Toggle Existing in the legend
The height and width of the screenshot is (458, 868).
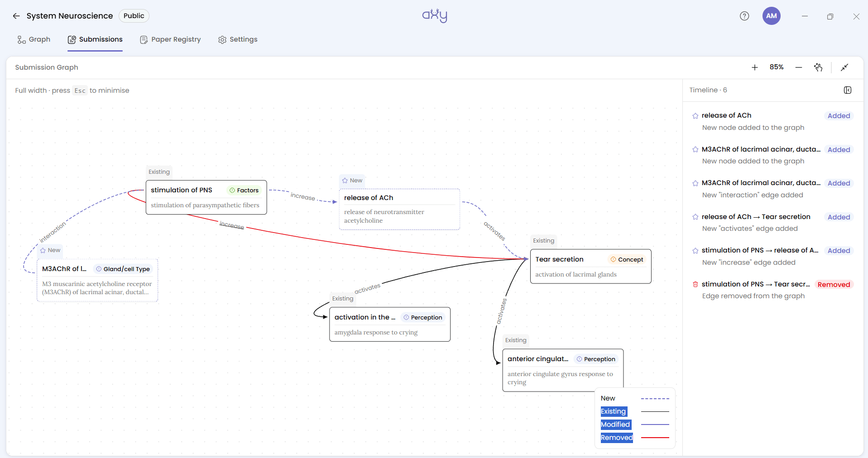pos(614,411)
